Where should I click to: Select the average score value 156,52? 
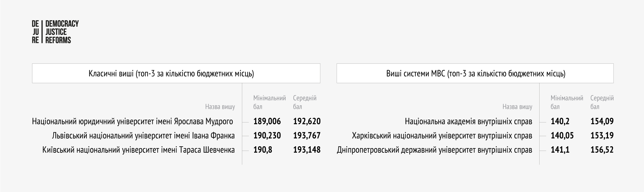[x=602, y=150]
